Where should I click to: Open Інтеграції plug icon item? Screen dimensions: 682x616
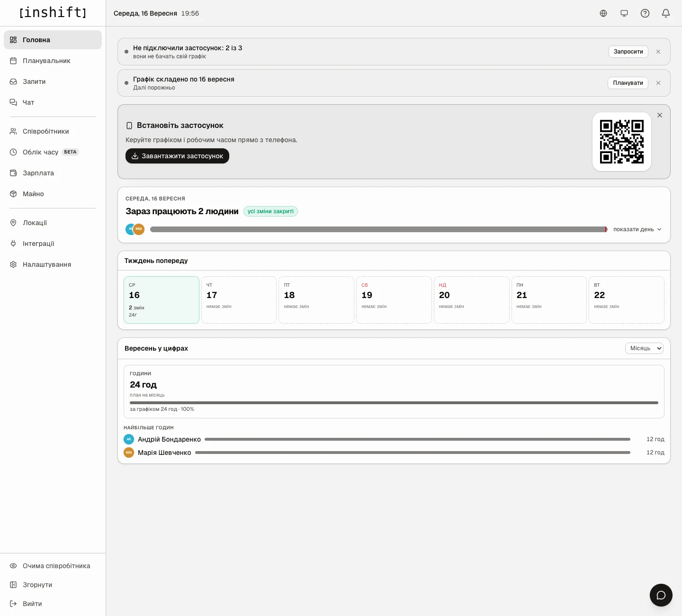[53, 244]
